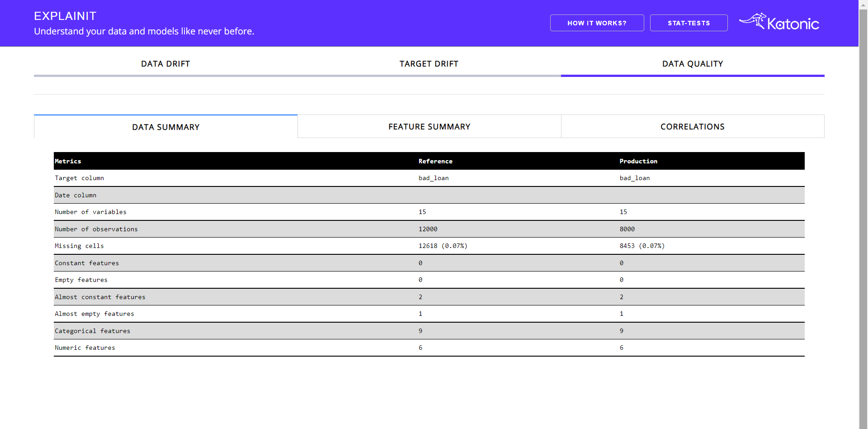This screenshot has height=429, width=868.
Task: Select the '12618 (0.07%)' missing cells value
Action: coord(443,246)
